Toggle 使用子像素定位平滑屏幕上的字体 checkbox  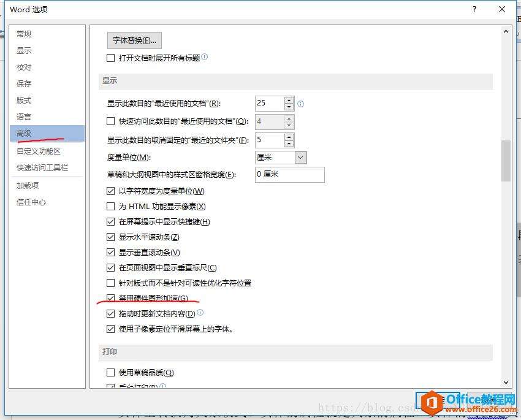[x=111, y=329]
